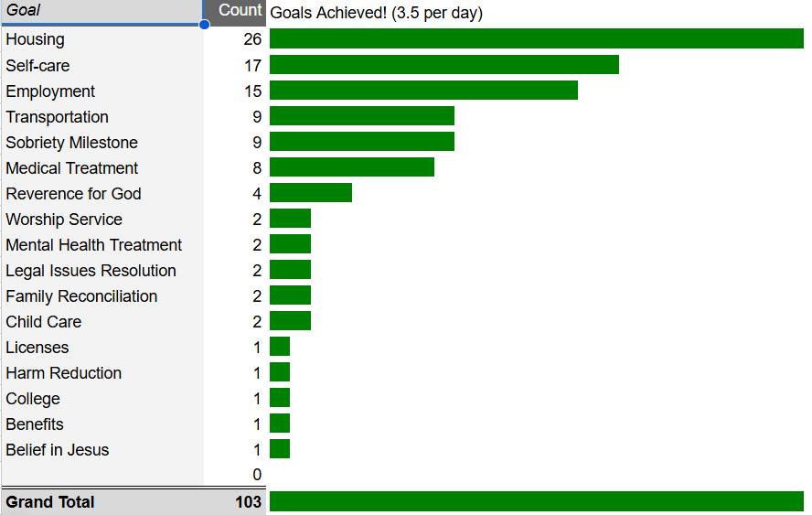Viewport: 812px width, 515px height.
Task: Click the Harm Reduction green bar
Action: pos(280,372)
